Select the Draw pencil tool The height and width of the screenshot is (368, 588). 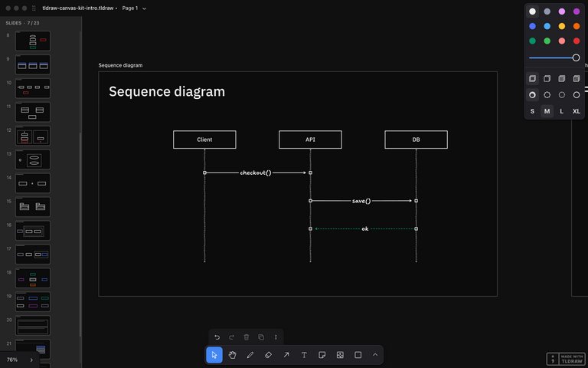[x=250, y=355]
